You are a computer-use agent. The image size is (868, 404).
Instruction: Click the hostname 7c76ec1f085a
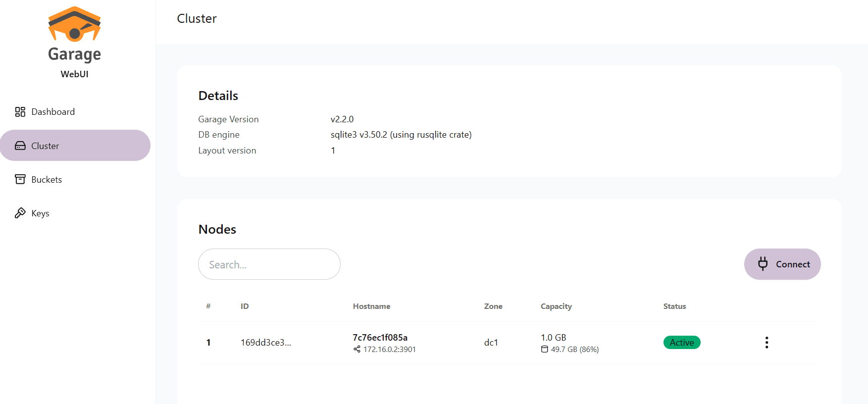coord(380,338)
